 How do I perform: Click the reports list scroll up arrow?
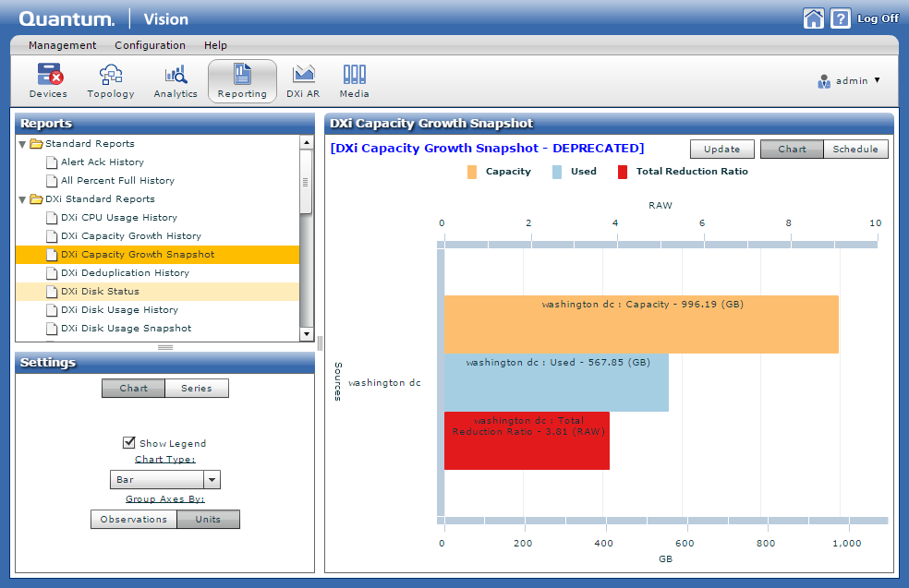(306, 142)
